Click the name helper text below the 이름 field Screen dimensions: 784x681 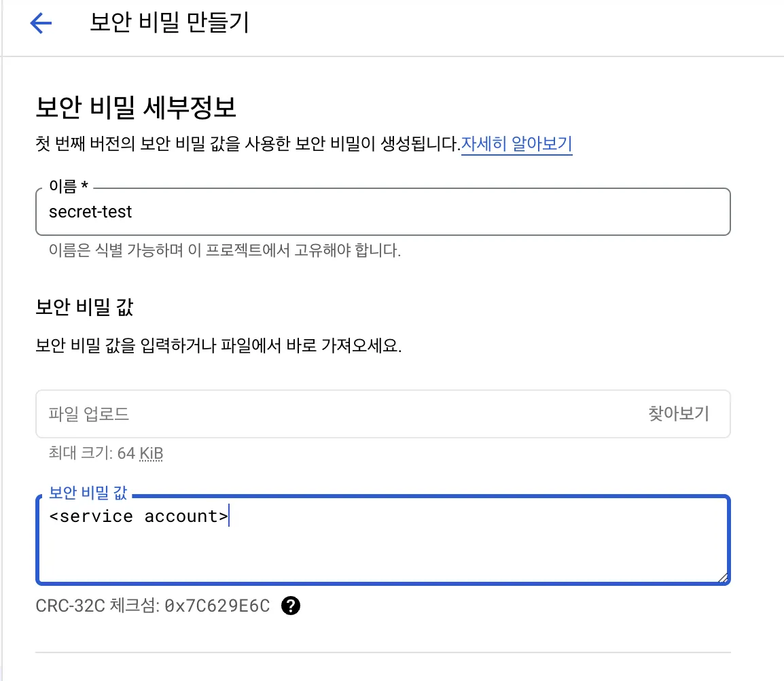[x=225, y=251]
